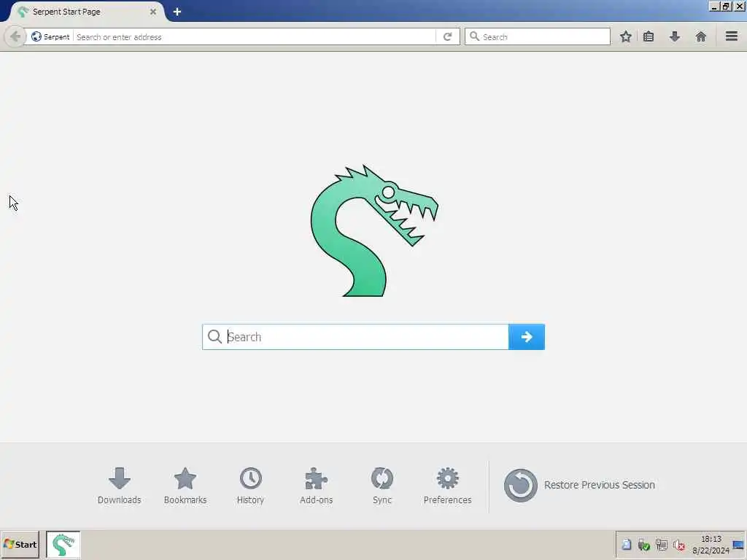Open Sync from start page
747x560 pixels.
coord(382,486)
